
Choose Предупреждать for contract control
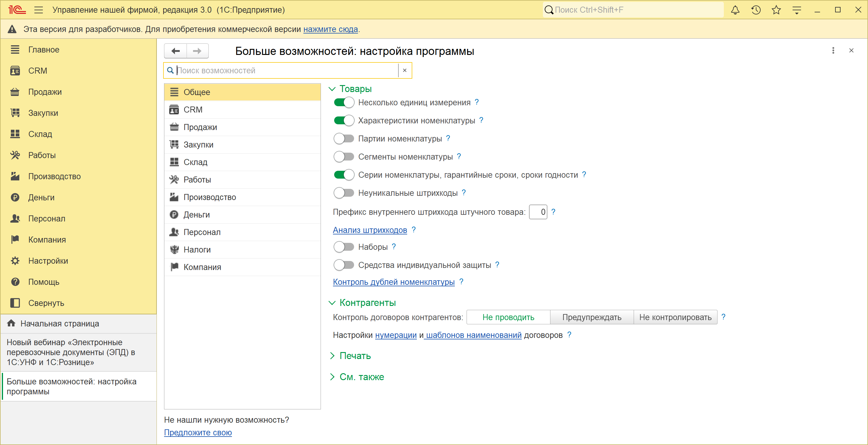coord(592,317)
